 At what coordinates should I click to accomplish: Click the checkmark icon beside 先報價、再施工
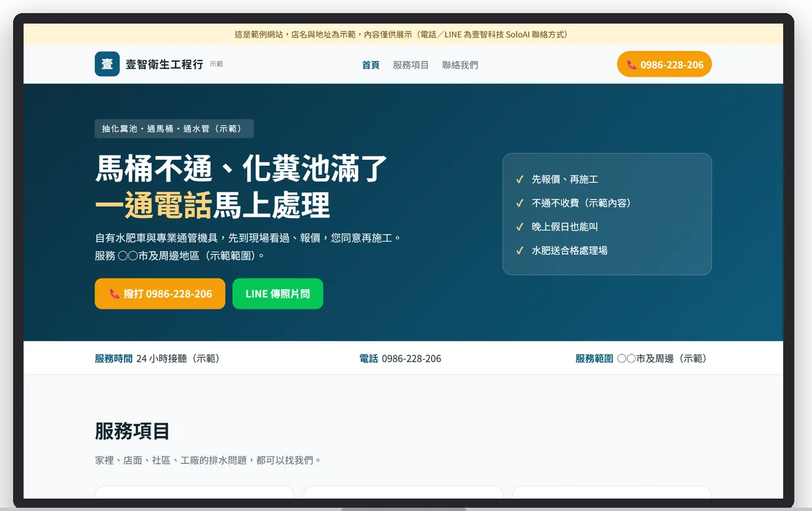coord(519,179)
